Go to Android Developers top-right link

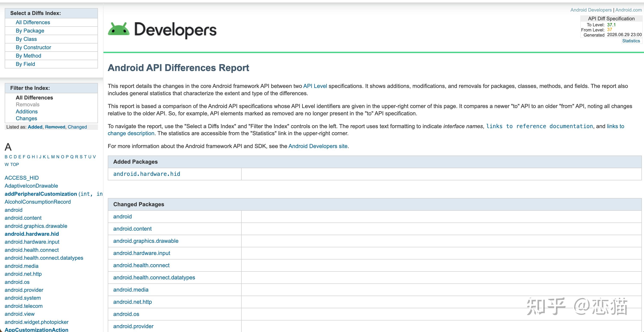pos(591,10)
